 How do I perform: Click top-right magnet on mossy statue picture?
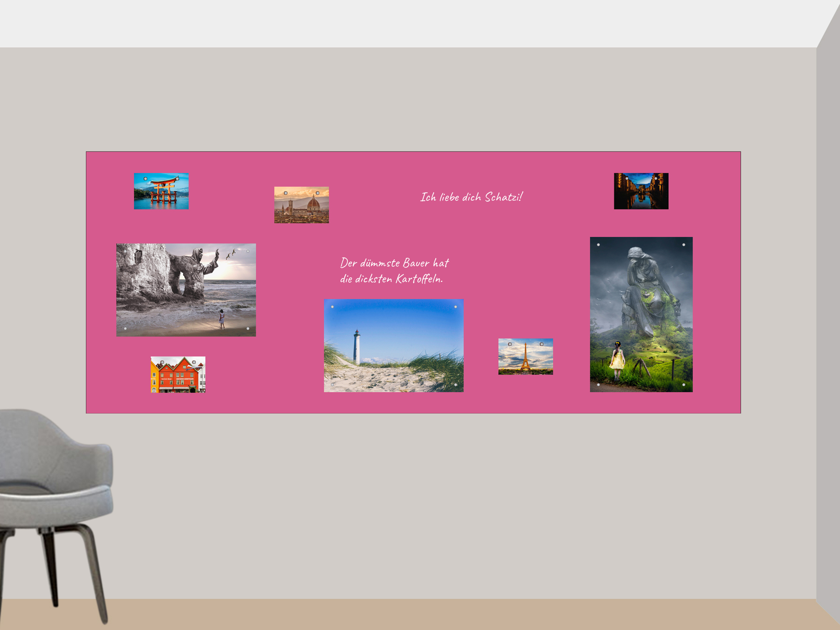(684, 245)
